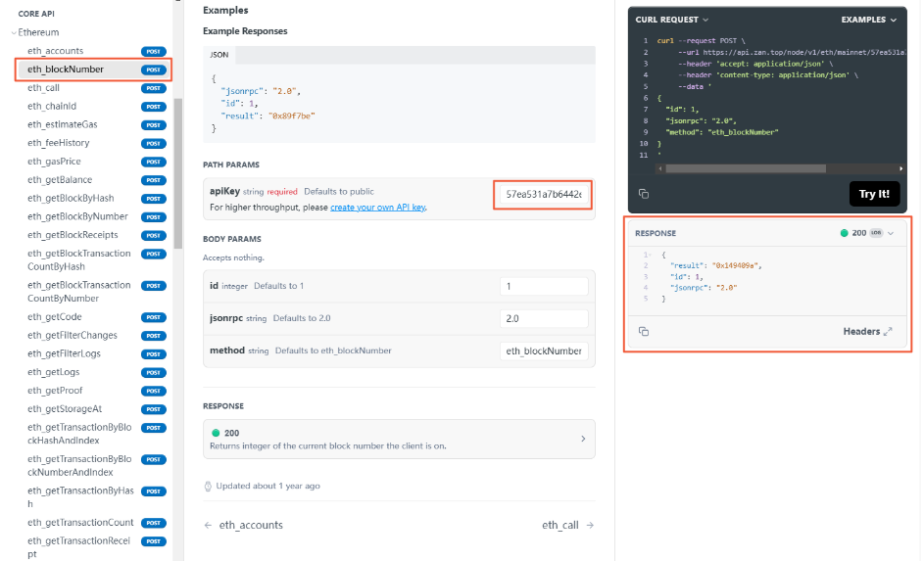Open eth_getBalance in the sidebar
This screenshot has height=561, width=924.
click(x=60, y=180)
